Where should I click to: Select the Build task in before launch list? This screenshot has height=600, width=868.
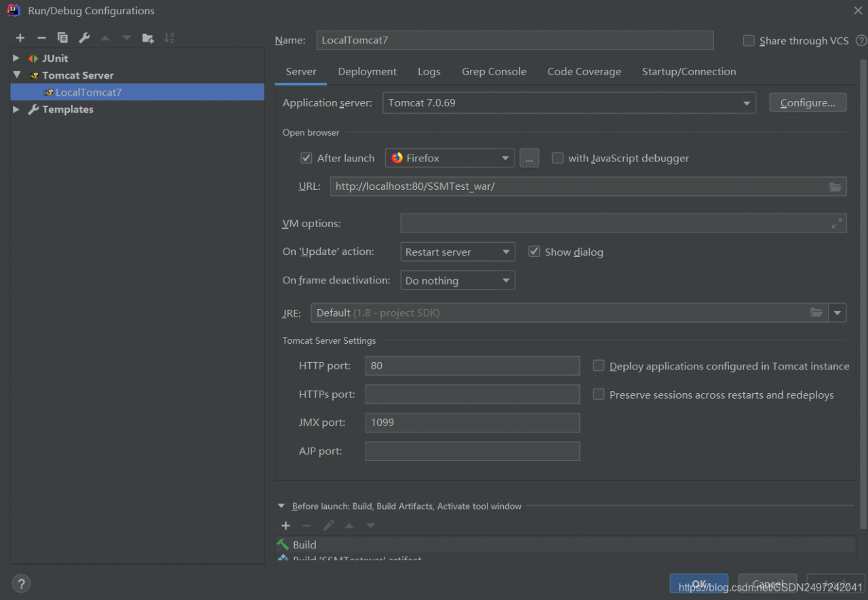pos(566,544)
